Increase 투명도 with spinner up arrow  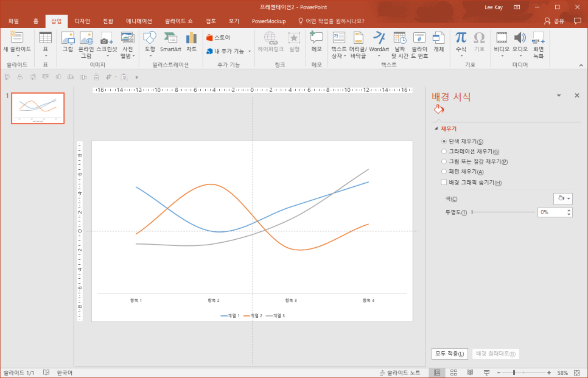pos(569,210)
